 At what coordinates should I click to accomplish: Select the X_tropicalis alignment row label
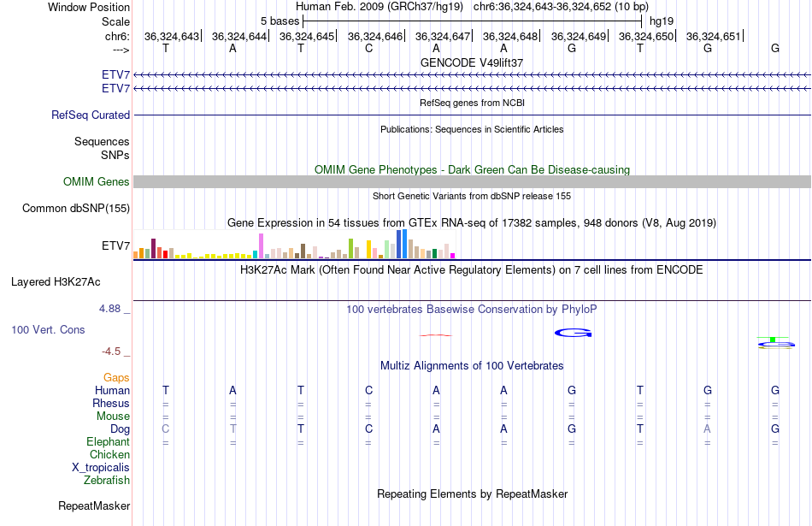coord(101,468)
